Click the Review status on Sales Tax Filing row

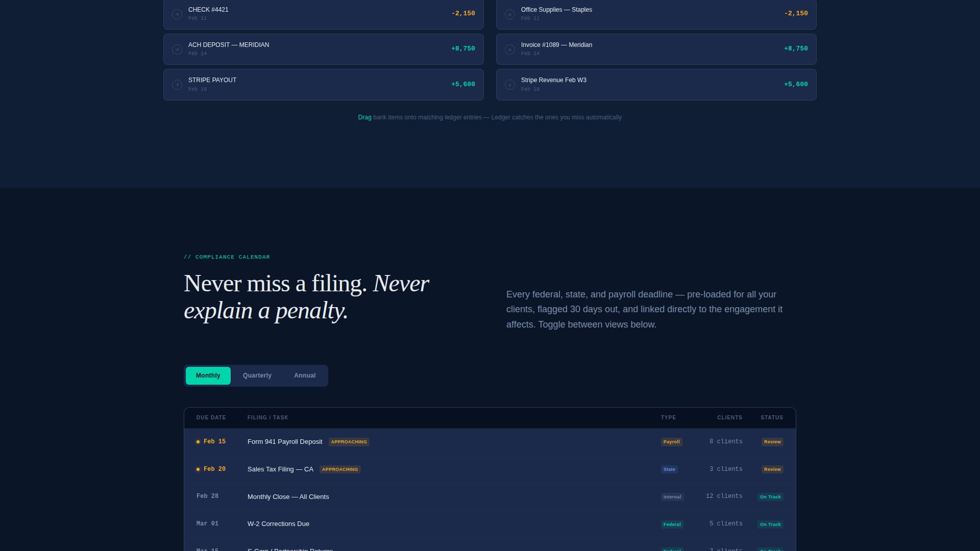772,469
